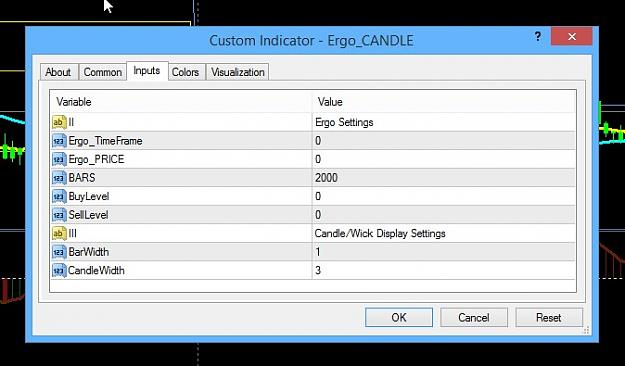Switch to the About tab
The image size is (625, 366).
point(59,72)
